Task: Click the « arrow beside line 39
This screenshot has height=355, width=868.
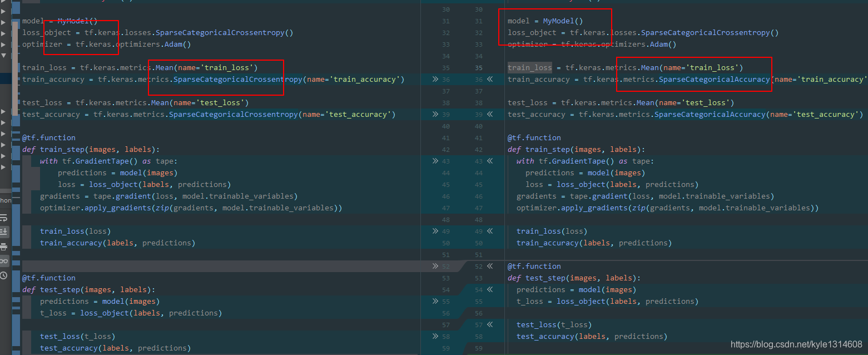Action: tap(490, 115)
